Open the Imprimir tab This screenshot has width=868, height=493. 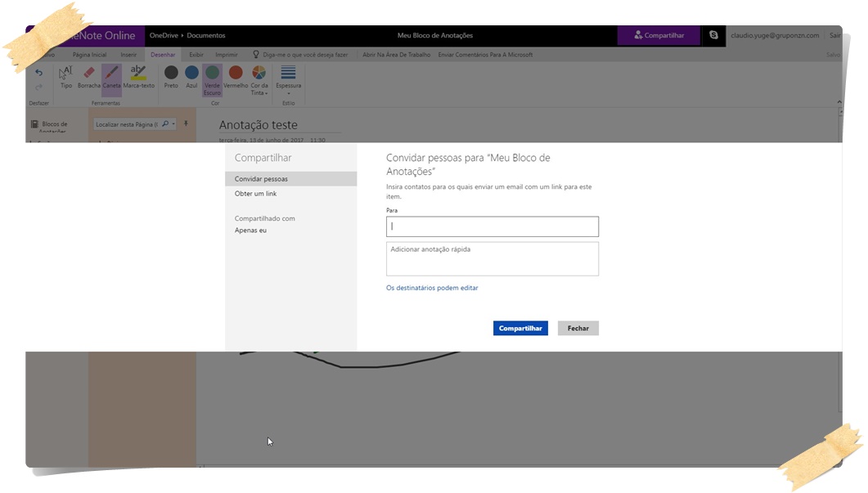point(227,55)
